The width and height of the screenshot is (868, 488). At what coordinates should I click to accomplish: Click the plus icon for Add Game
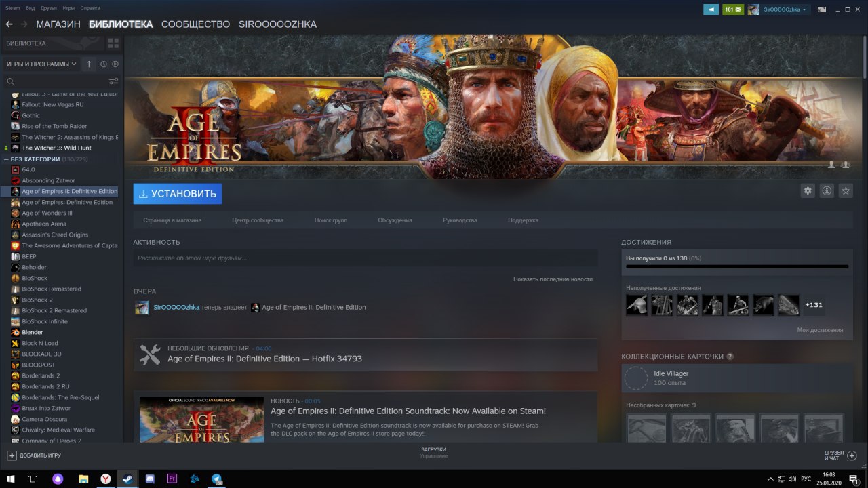12,455
